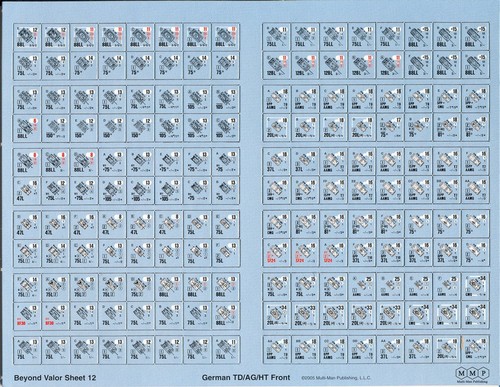The image size is (500, 387).
Task: Click the MMP hexagon publisher logo
Action: click(x=471, y=374)
